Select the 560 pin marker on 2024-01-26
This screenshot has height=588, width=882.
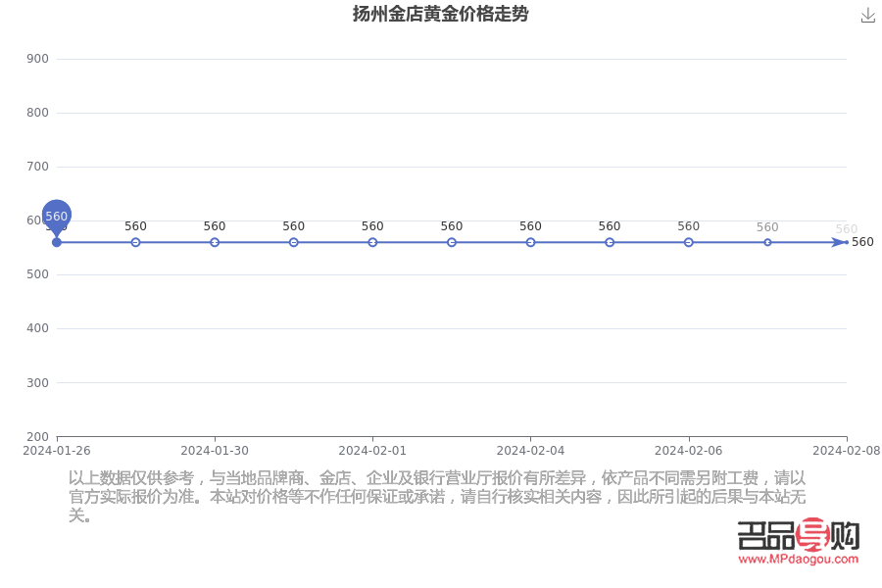tap(56, 218)
